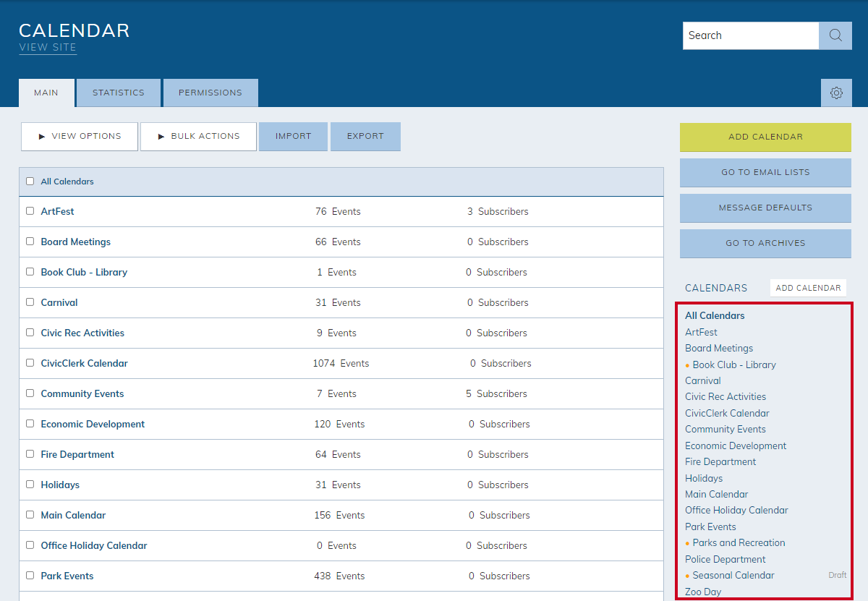Click into the Search field
This screenshot has height=601, width=868.
coord(751,35)
